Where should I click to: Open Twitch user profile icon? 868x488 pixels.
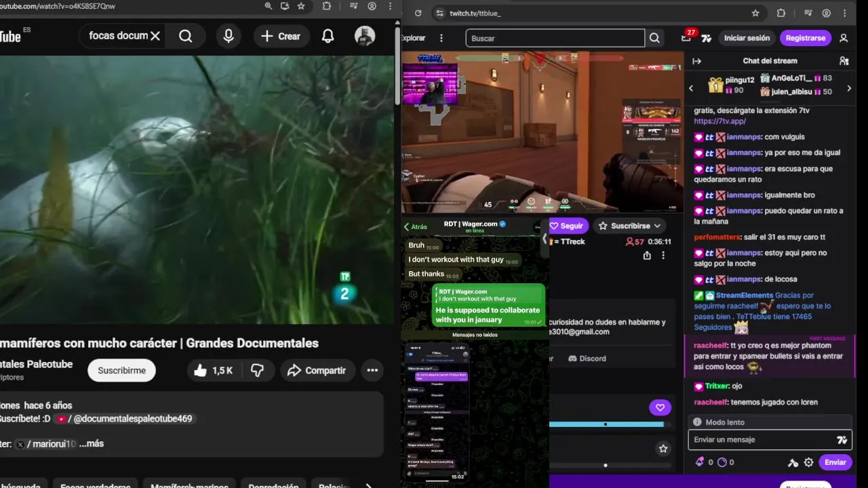[844, 38]
